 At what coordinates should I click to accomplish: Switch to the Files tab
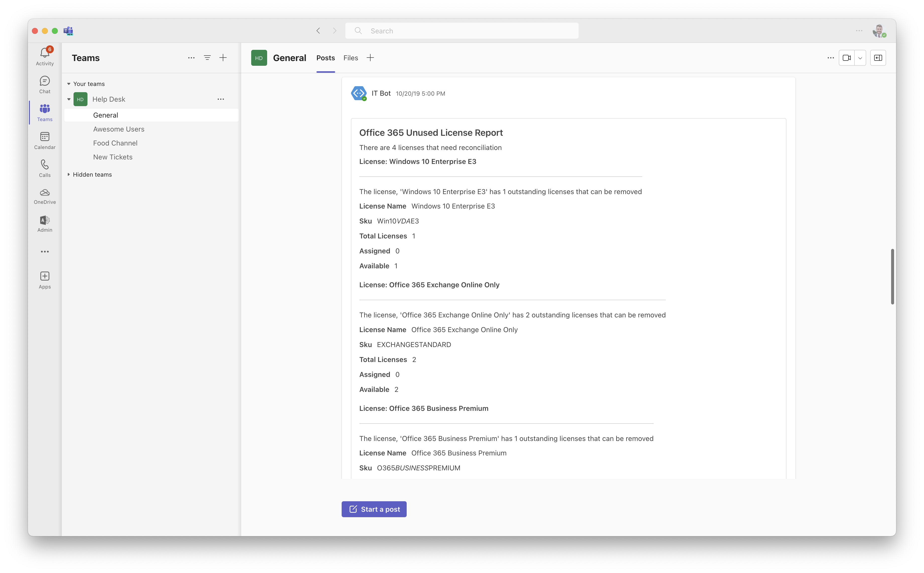pos(351,58)
